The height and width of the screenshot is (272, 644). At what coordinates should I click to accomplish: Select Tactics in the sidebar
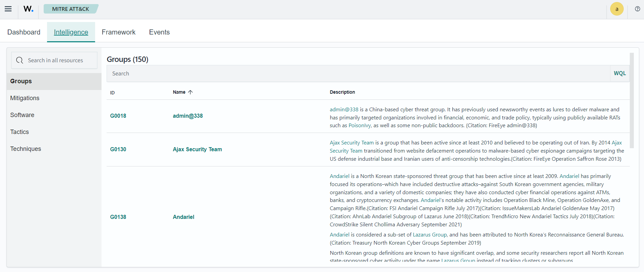pyautogui.click(x=54, y=132)
